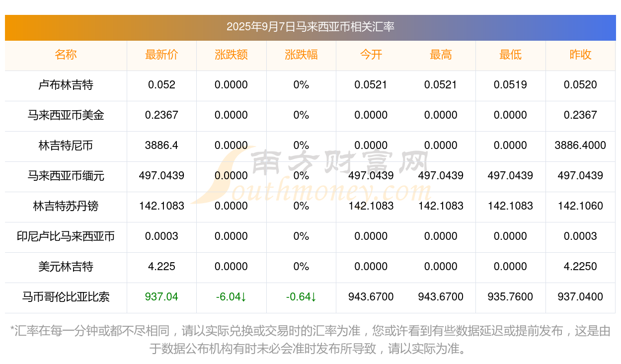Click previous close 3886.4000 for 林吉特尼币
This screenshot has width=621, height=364.
tap(580, 146)
